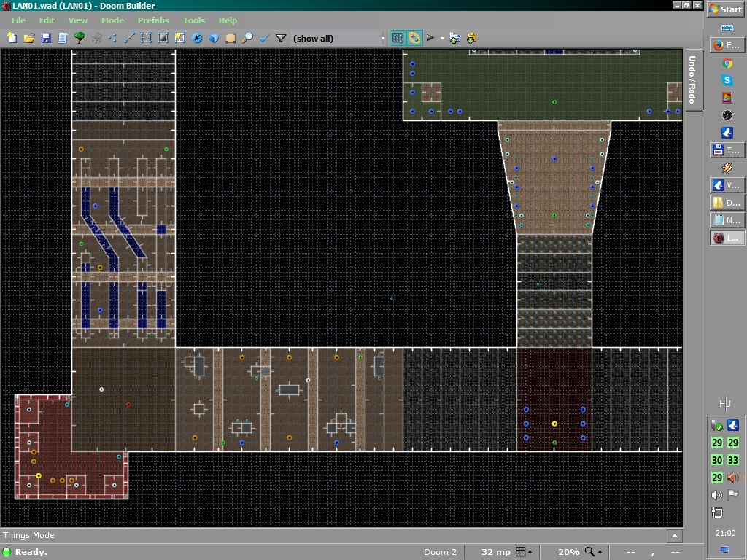This screenshot has height=560, width=747.
Task: Select the red thing left of the brown room
Action: coord(128,405)
